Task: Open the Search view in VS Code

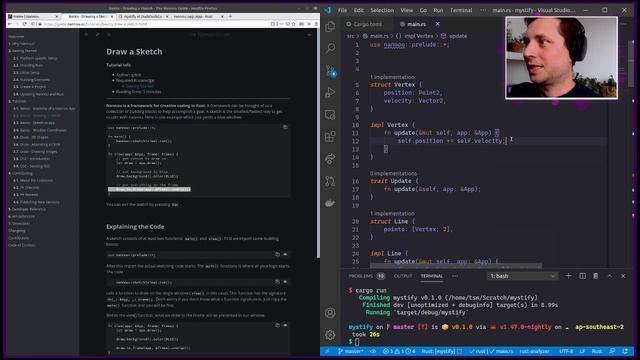Action: pyautogui.click(x=330, y=48)
